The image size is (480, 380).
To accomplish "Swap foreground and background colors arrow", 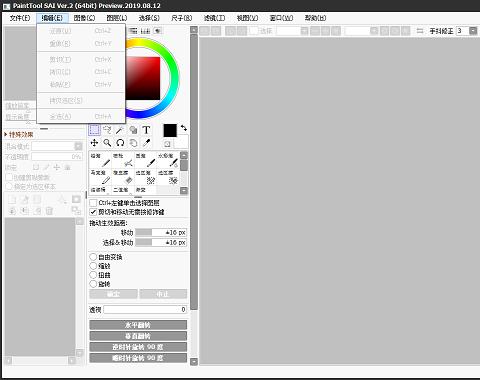I will (x=184, y=128).
